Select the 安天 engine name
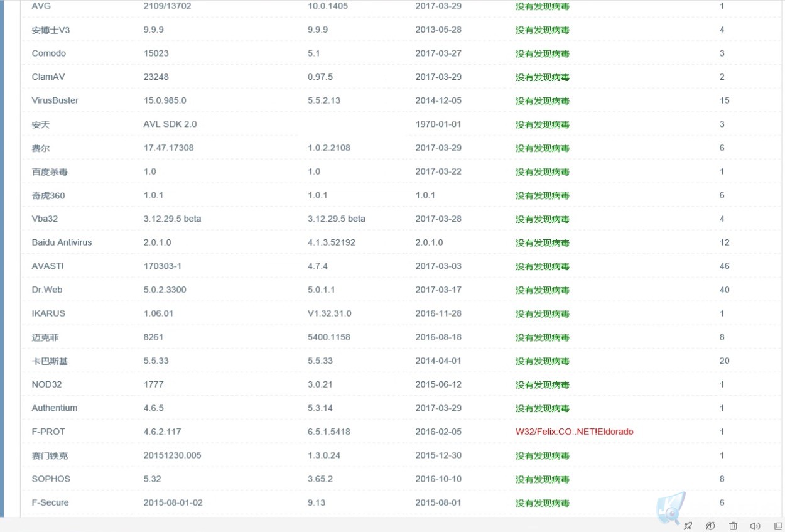 click(41, 124)
